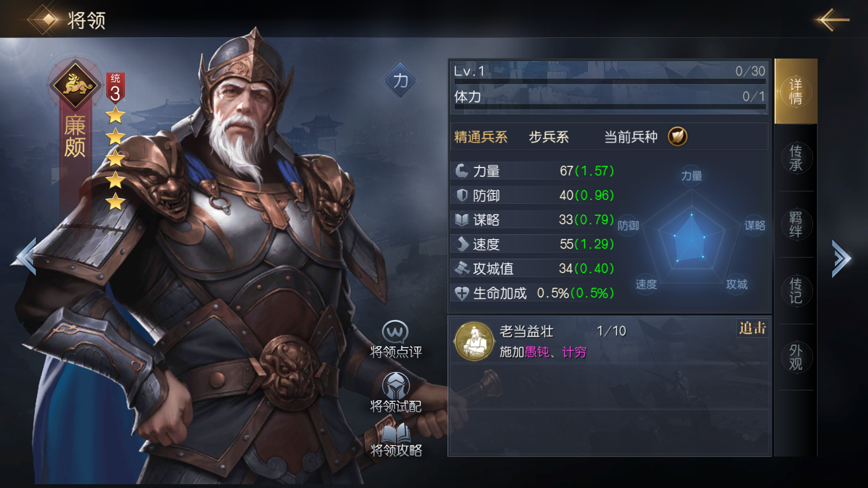Tap the beast faction emblem above 廉颇
This screenshot has height=488, width=868.
[75, 84]
